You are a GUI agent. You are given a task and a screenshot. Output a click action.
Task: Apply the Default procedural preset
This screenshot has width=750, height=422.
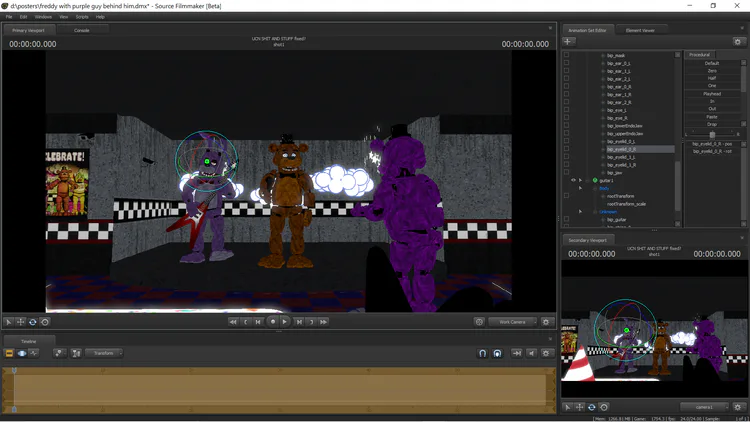[712, 63]
